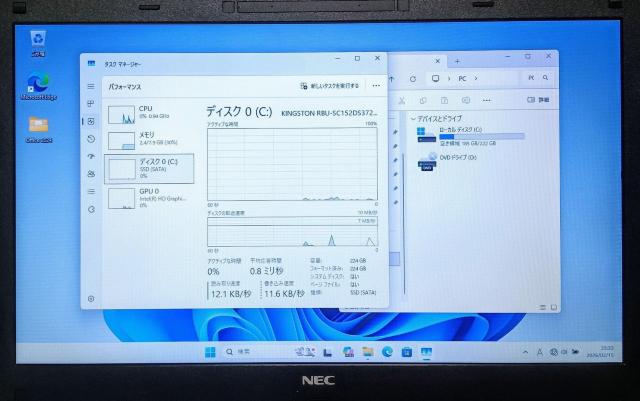Click Task Manager taskbar icon
This screenshot has height=401, width=640.
point(426,352)
